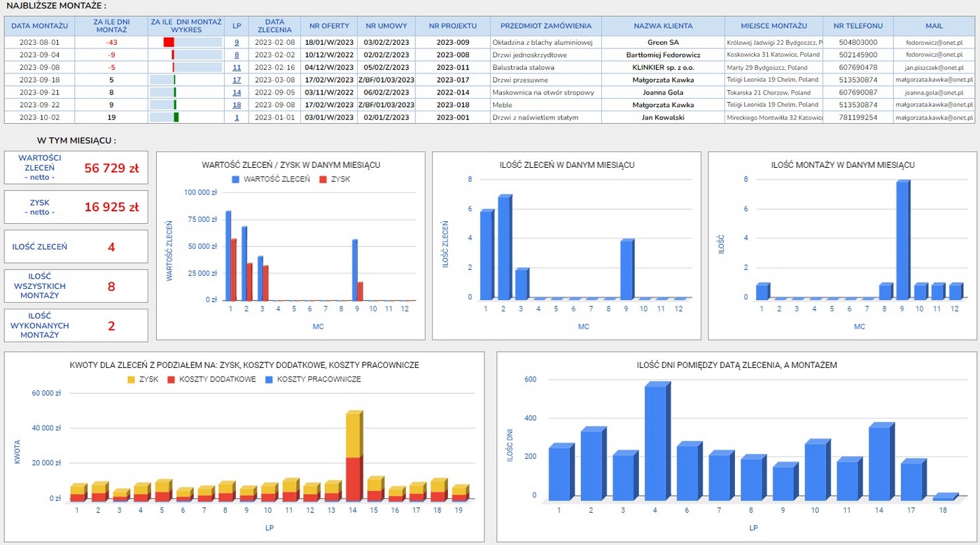980x545 pixels.
Task: Open LP link 1 for Jan Kowalski
Action: click(x=237, y=118)
